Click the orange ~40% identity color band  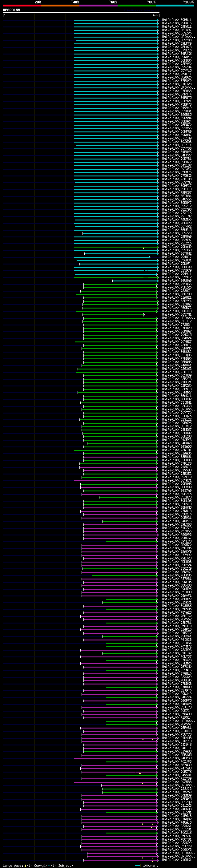(x=60, y=6)
